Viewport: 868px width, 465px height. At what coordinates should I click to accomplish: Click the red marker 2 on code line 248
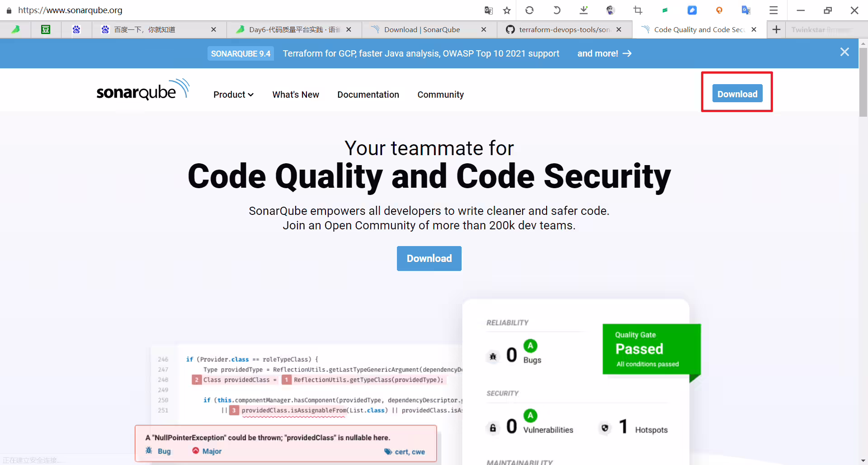pyautogui.click(x=197, y=380)
